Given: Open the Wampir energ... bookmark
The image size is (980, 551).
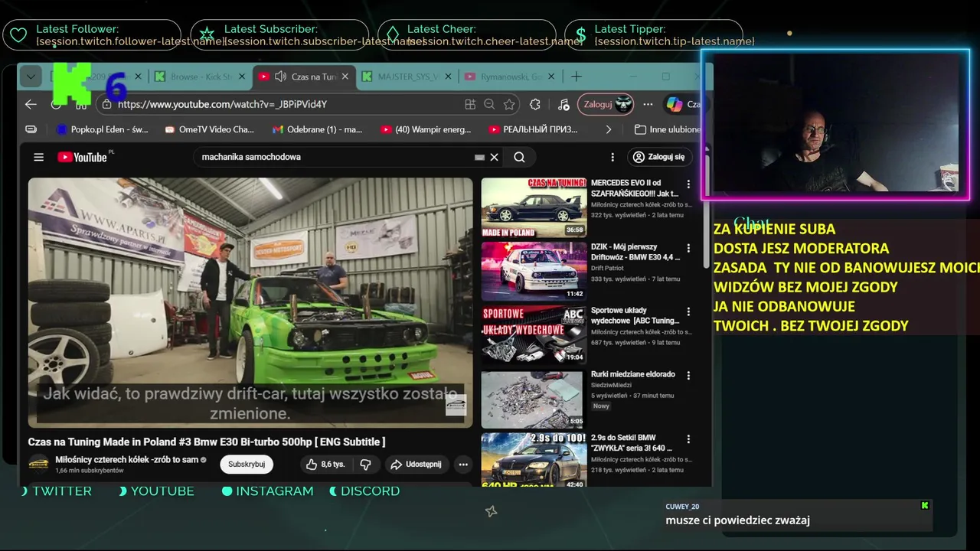Looking at the screenshot, I should click(426, 129).
